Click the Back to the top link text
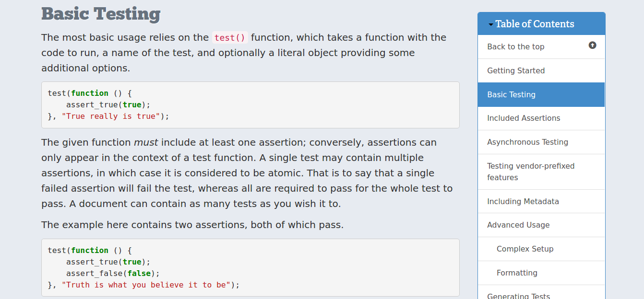Image resolution: width=644 pixels, height=299 pixels. [x=515, y=46]
